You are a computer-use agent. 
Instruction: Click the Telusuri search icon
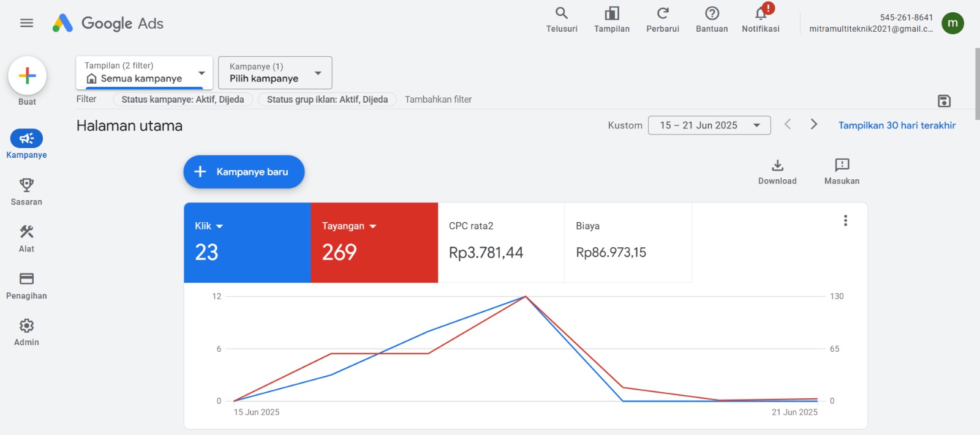[x=562, y=14]
